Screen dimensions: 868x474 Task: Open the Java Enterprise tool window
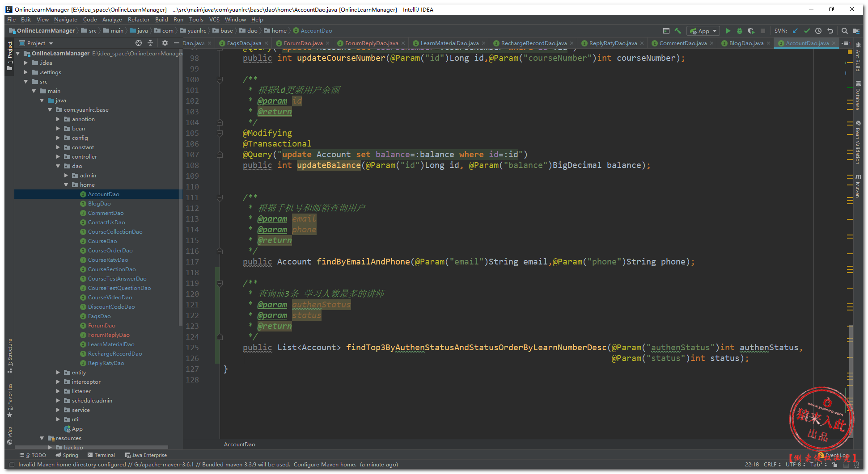[x=146, y=455]
